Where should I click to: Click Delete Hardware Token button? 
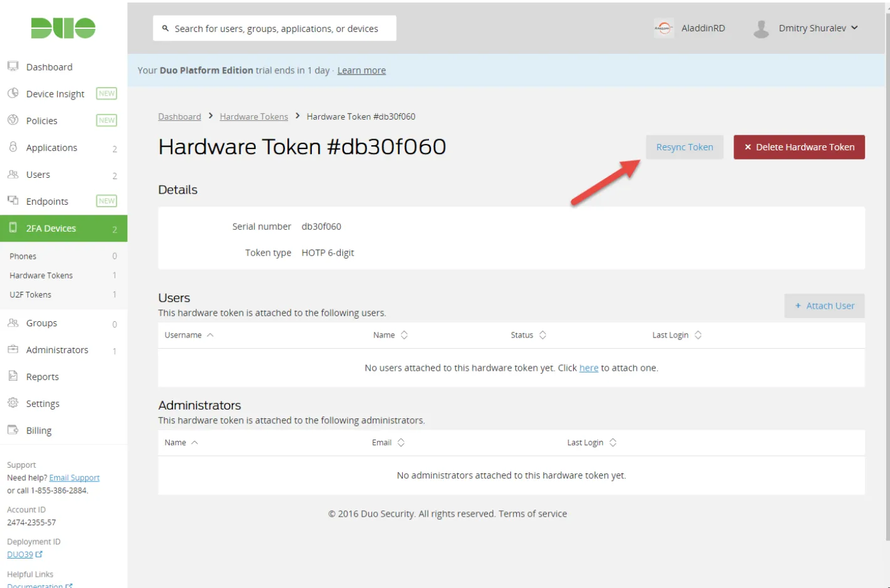[x=799, y=147]
